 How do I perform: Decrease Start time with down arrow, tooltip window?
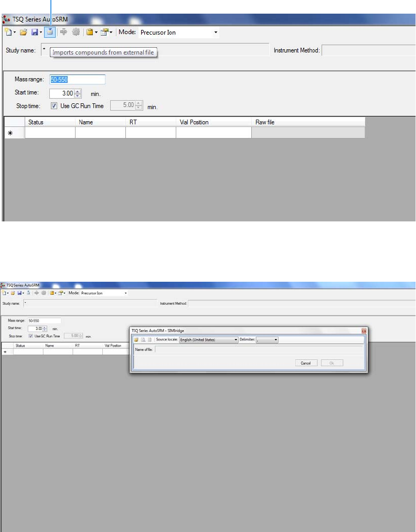click(78, 95)
